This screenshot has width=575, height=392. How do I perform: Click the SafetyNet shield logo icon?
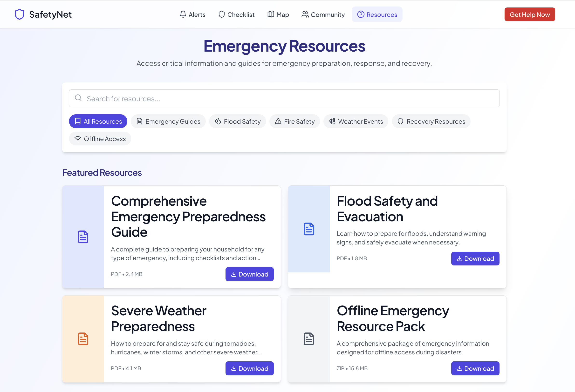(19, 14)
